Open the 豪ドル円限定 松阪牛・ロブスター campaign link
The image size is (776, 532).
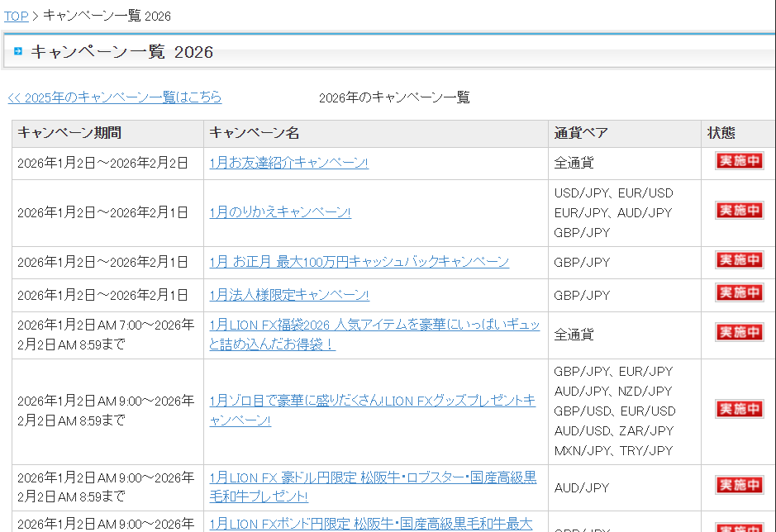[372, 477]
